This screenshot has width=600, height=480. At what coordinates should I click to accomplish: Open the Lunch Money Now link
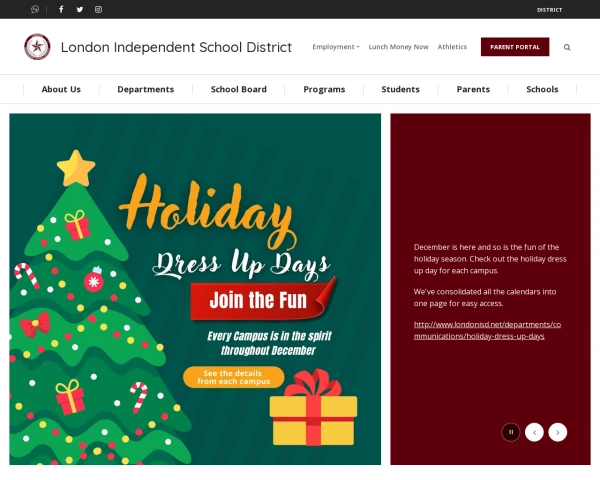(398, 47)
